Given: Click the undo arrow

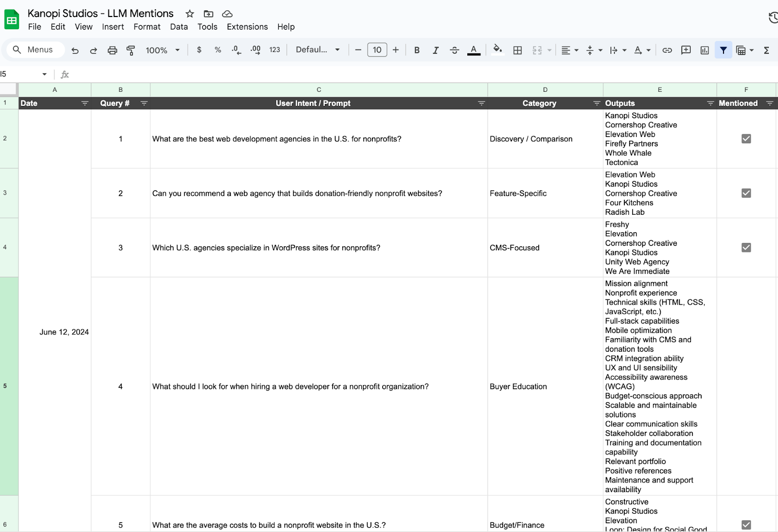Looking at the screenshot, I should coord(75,50).
